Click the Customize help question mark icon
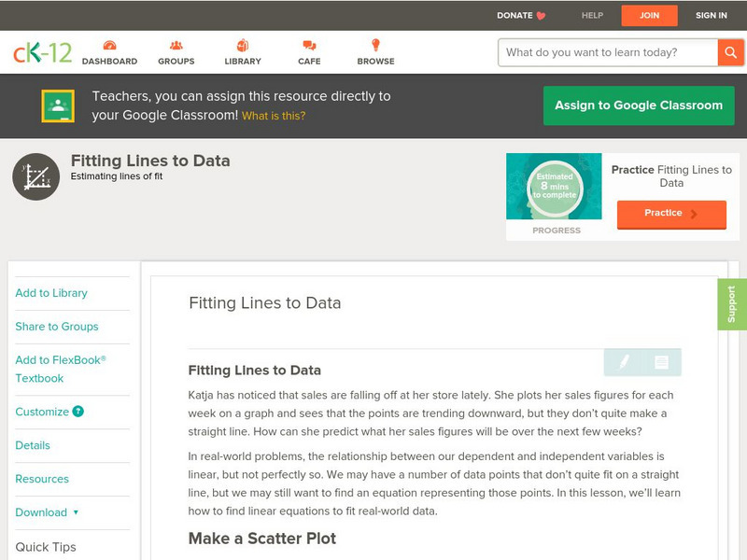 pos(78,412)
